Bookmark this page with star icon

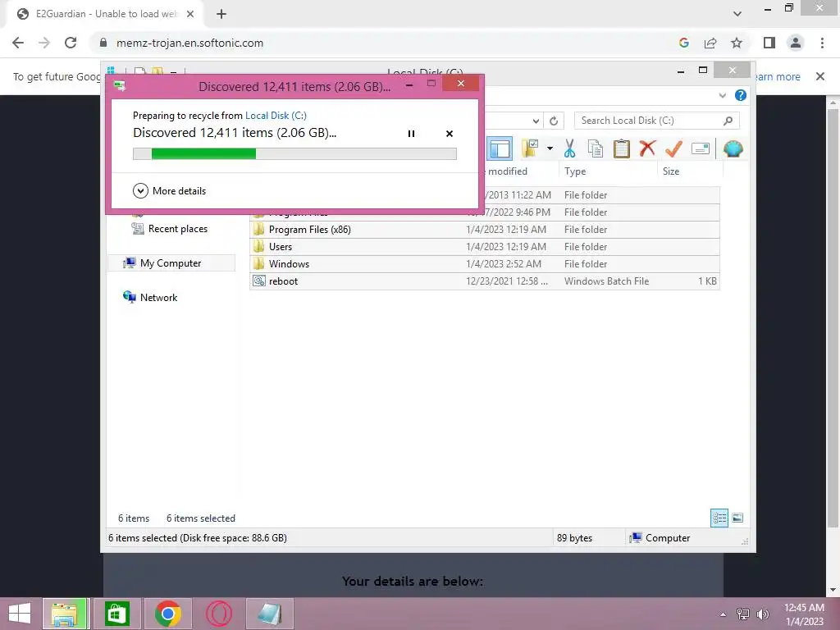pos(737,43)
